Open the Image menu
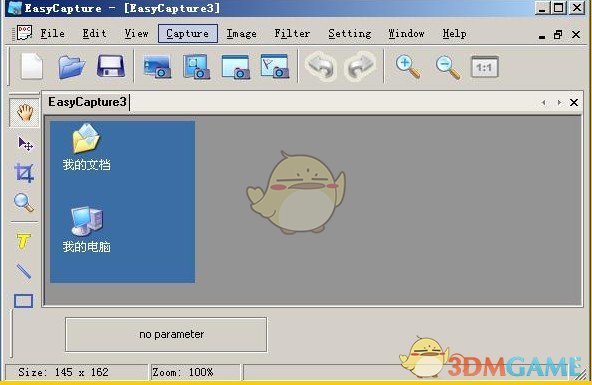This screenshot has width=592, height=385. coord(242,34)
